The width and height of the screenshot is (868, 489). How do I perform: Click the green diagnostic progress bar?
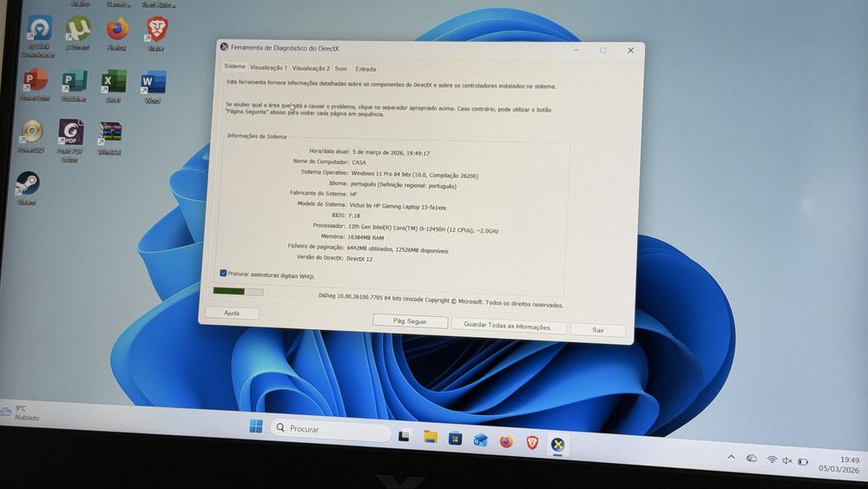tap(239, 291)
